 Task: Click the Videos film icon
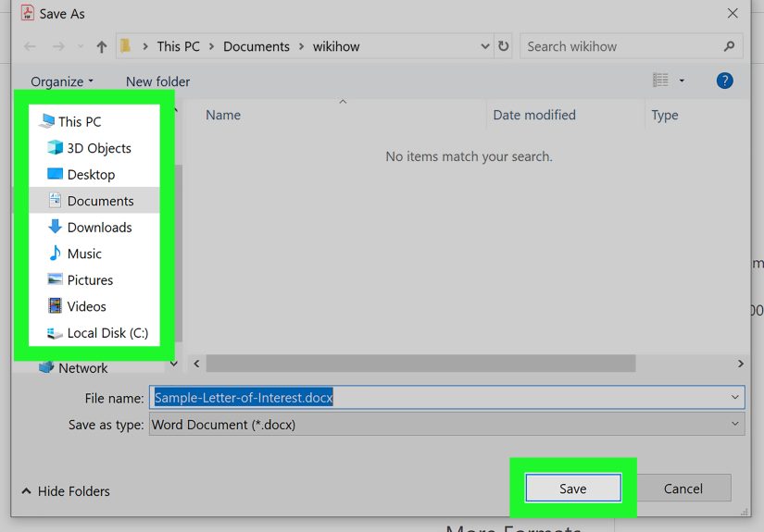[x=55, y=305]
